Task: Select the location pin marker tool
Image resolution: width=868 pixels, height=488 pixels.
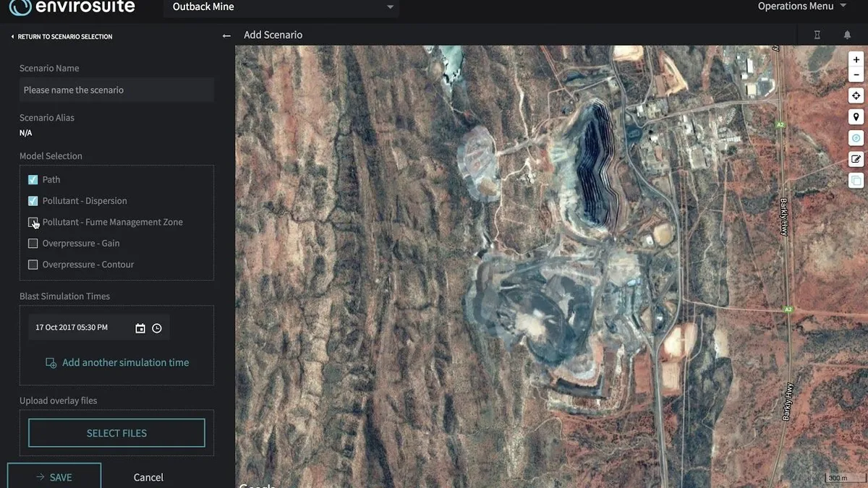Action: (x=856, y=117)
